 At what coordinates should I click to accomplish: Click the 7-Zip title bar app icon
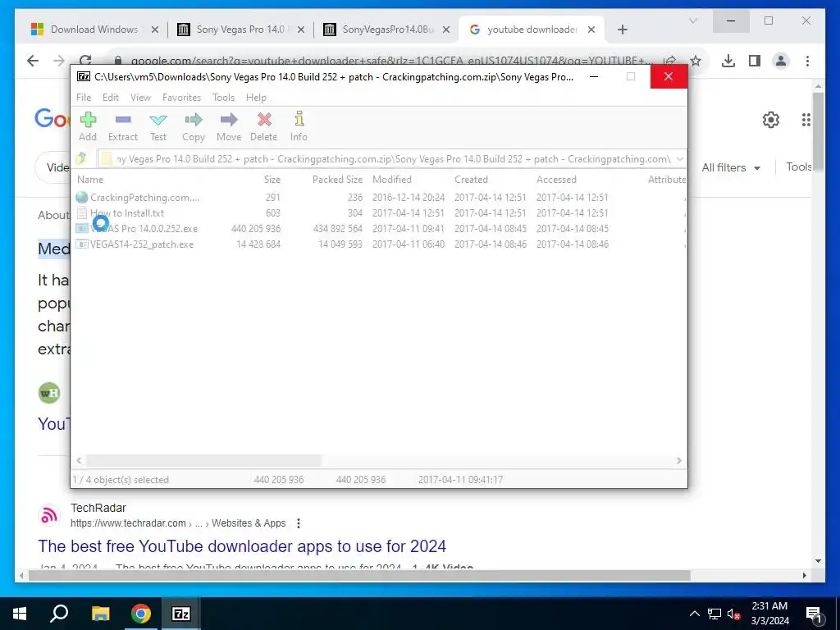pos(83,76)
